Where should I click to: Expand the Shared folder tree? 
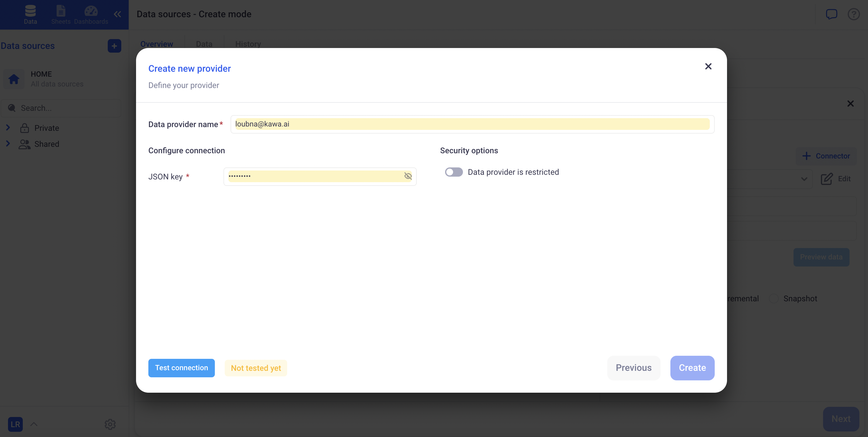tap(8, 143)
